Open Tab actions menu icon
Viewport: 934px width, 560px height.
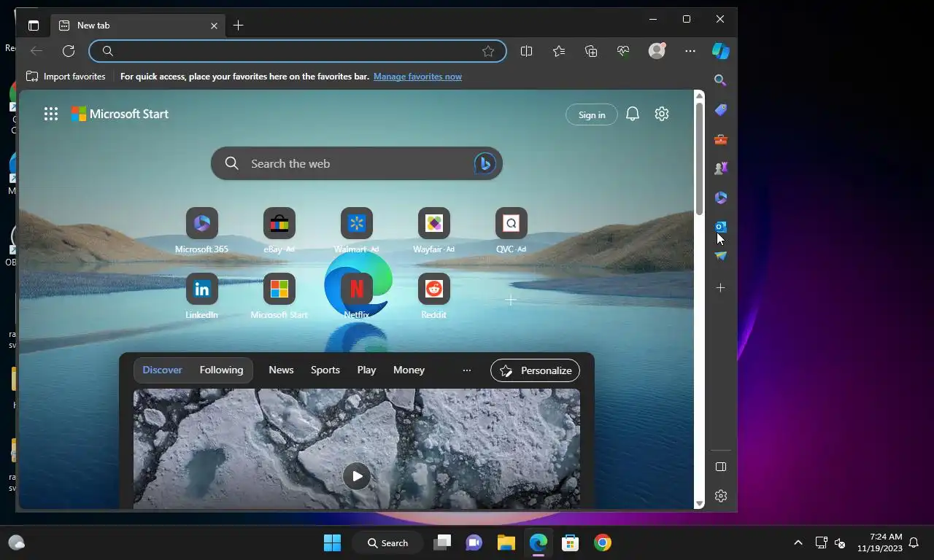pos(34,26)
